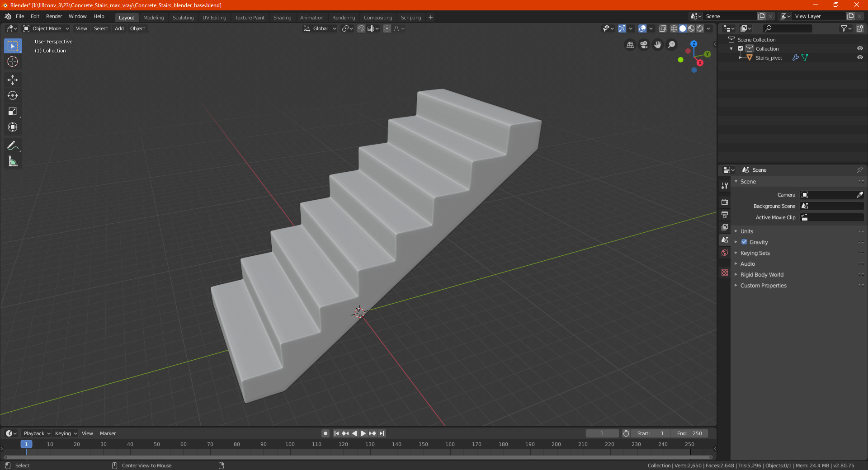Click the Stairs_pivot modifier wrench icon
Viewport: 868px width, 470px height.
pyautogui.click(x=796, y=58)
